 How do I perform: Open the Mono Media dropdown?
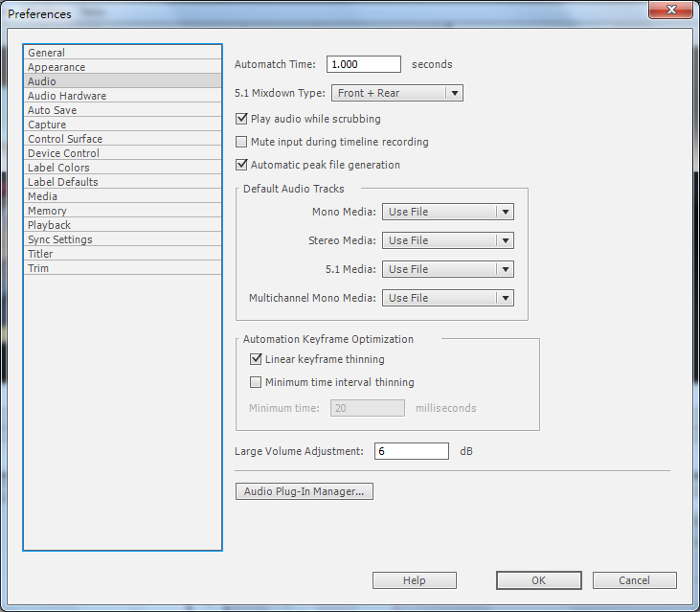coord(448,212)
